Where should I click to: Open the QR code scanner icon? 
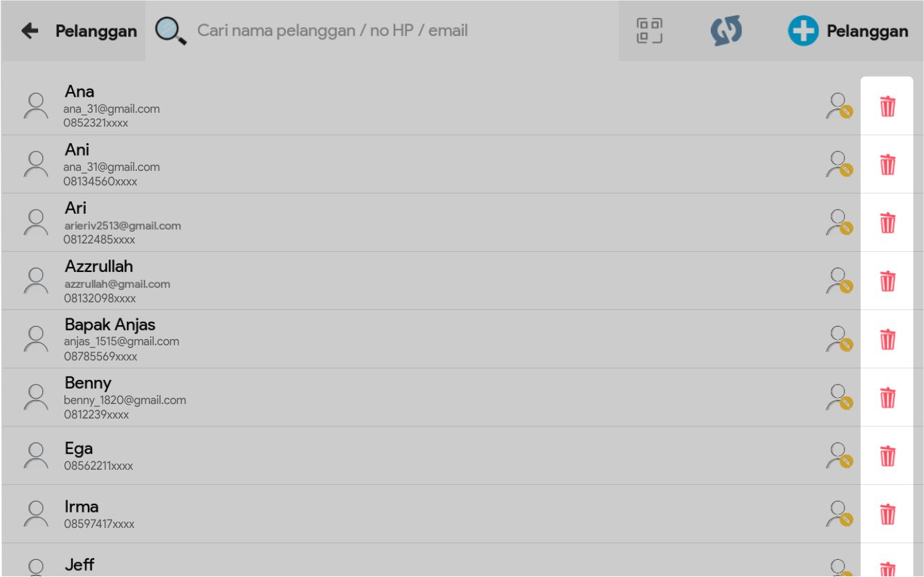pyautogui.click(x=649, y=31)
